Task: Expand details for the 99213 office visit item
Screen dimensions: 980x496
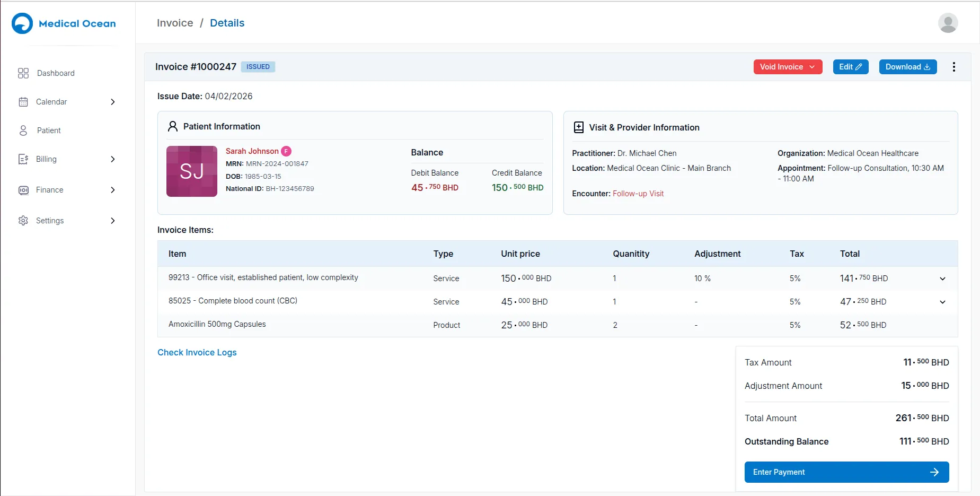Action: tap(942, 279)
